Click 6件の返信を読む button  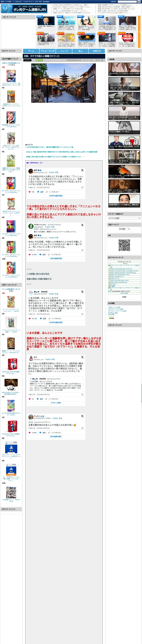[56, 437]
